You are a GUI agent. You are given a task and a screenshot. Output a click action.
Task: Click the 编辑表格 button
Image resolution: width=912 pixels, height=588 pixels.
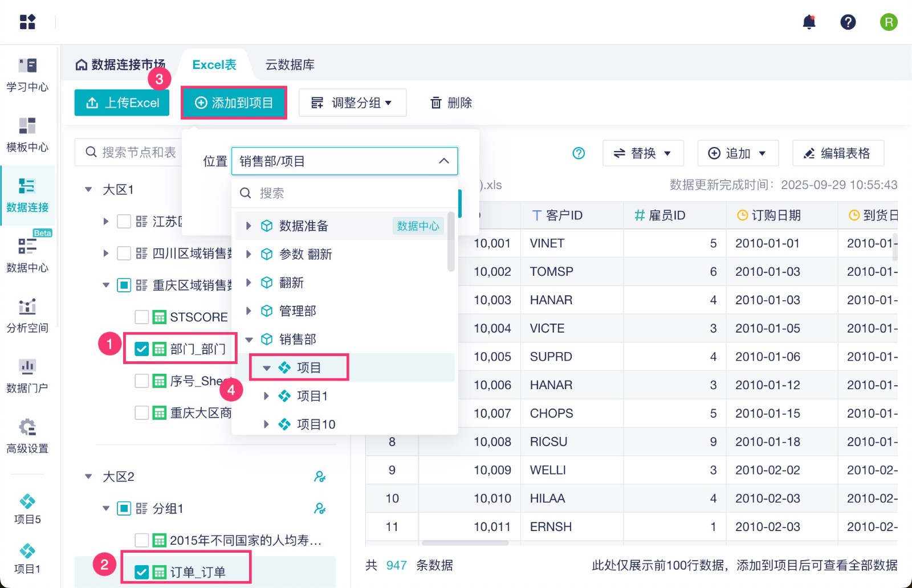(x=838, y=153)
